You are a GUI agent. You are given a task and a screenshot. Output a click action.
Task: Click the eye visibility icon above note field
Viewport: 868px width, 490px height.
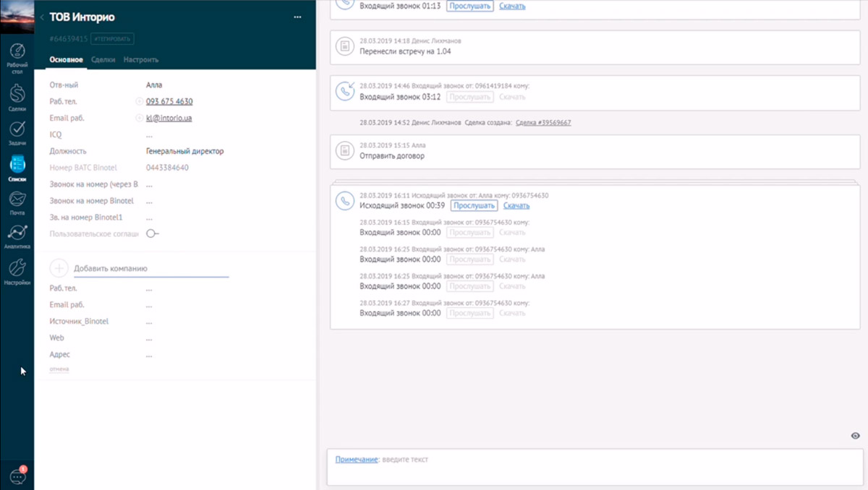(x=856, y=436)
